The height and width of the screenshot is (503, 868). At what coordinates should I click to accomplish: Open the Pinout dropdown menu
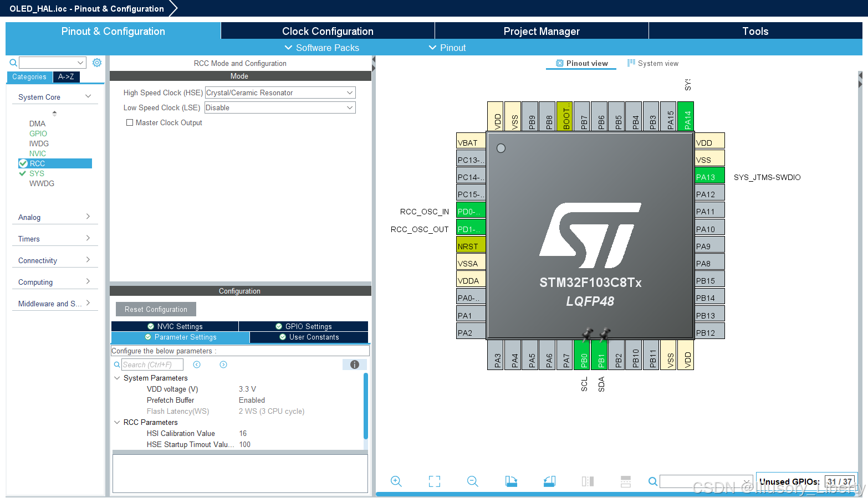(x=447, y=48)
